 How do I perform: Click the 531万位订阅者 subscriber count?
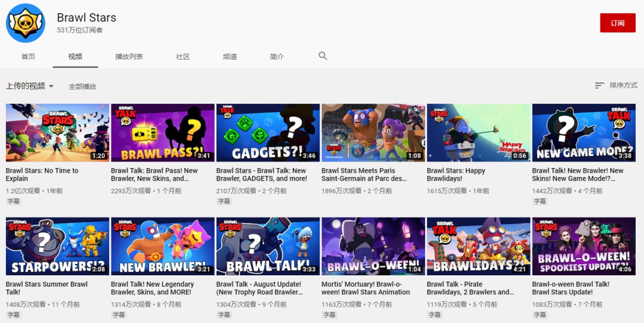click(x=80, y=30)
